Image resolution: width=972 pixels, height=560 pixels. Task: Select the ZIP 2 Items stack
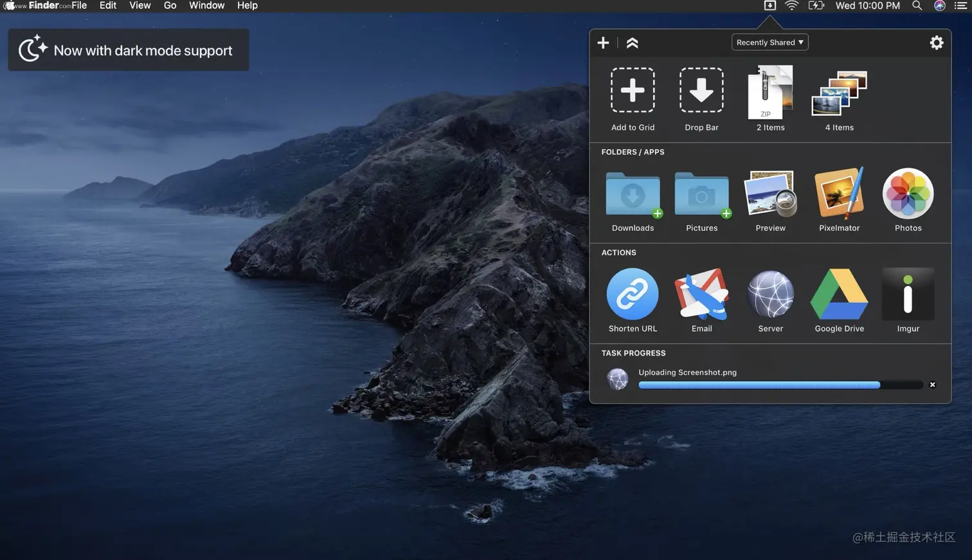770,92
